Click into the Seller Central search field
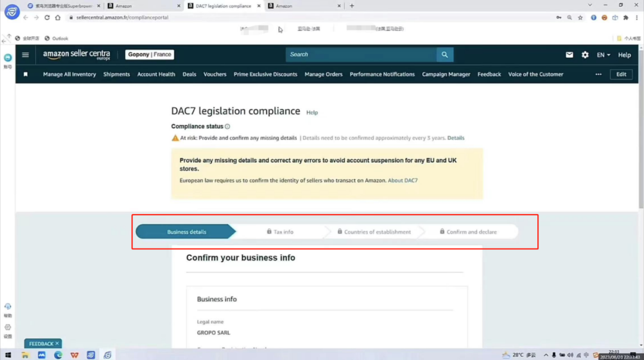The image size is (644, 360). 361,55
